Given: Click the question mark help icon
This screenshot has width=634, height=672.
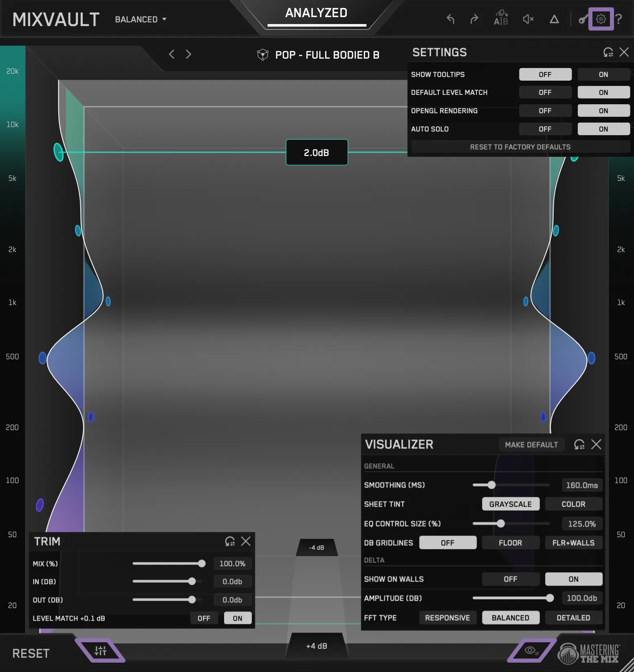Looking at the screenshot, I should click(619, 19).
